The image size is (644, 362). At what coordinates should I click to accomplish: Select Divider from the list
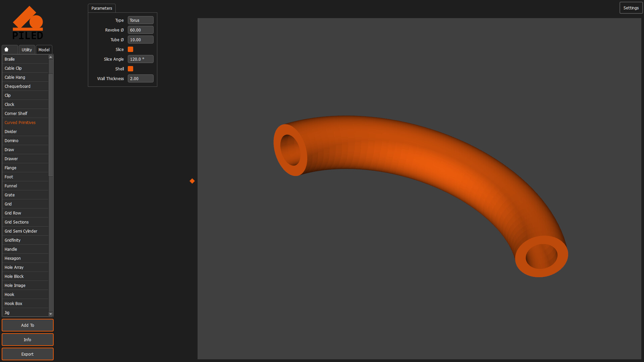pos(25,132)
